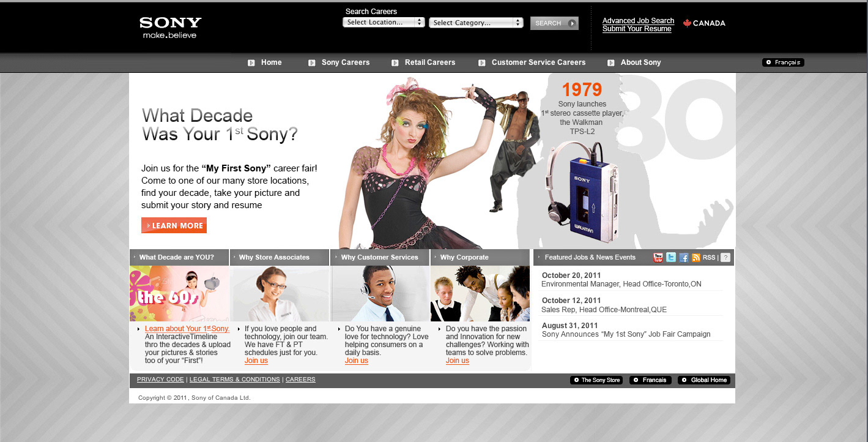
Task: Click August 31, 2011 date text
Action: (x=570, y=326)
